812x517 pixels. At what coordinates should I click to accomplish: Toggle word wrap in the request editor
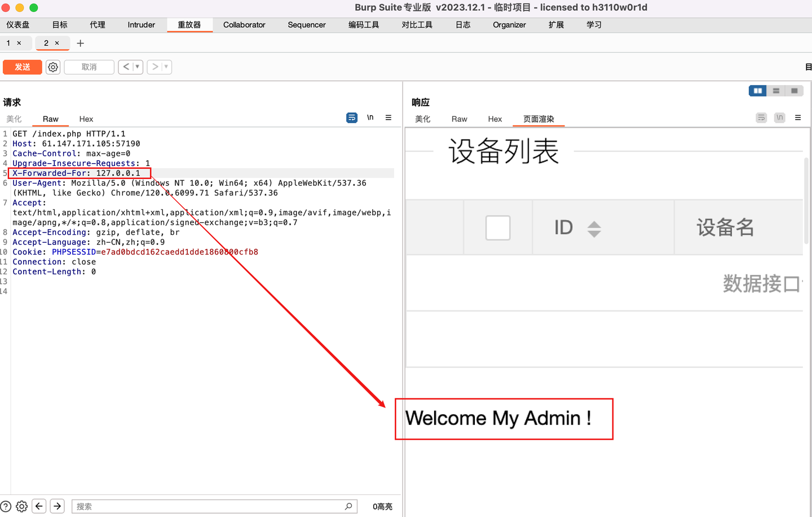click(x=351, y=117)
